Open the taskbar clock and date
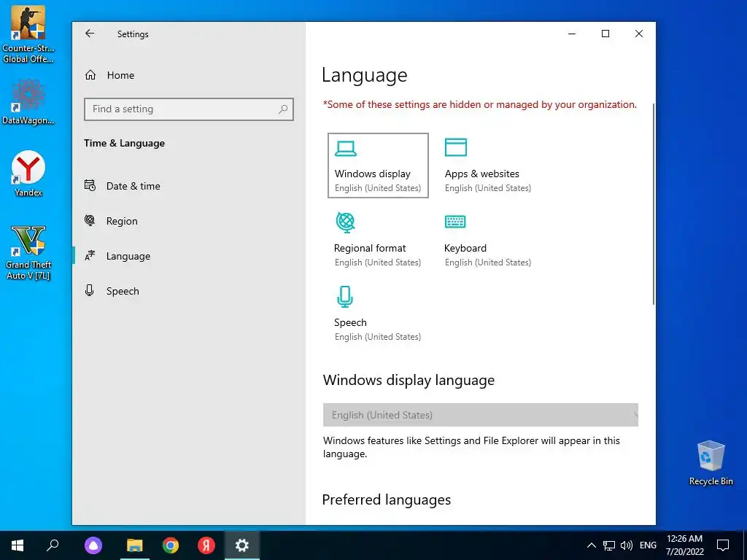Image resolution: width=747 pixels, height=560 pixels. click(x=684, y=545)
